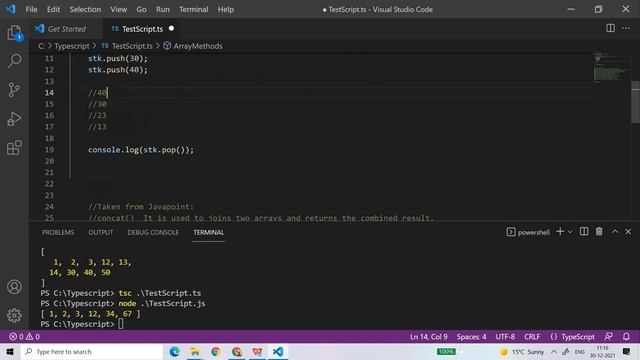This screenshot has width=640, height=360.
Task: Open the launch profile dropdown arrow
Action: coord(570,232)
